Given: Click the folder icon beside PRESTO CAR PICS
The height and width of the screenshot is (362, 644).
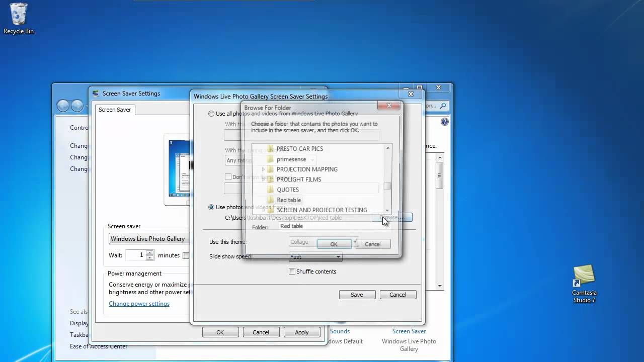Looking at the screenshot, I should click(270, 149).
